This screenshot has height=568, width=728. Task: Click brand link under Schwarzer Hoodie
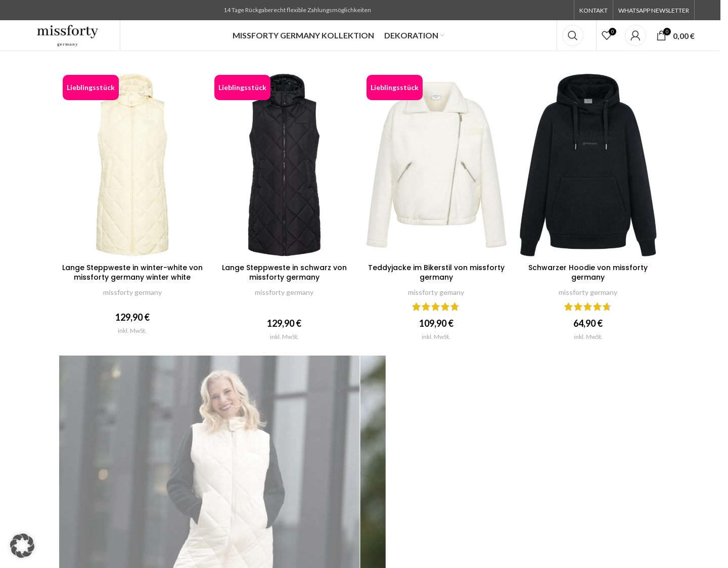(x=588, y=292)
